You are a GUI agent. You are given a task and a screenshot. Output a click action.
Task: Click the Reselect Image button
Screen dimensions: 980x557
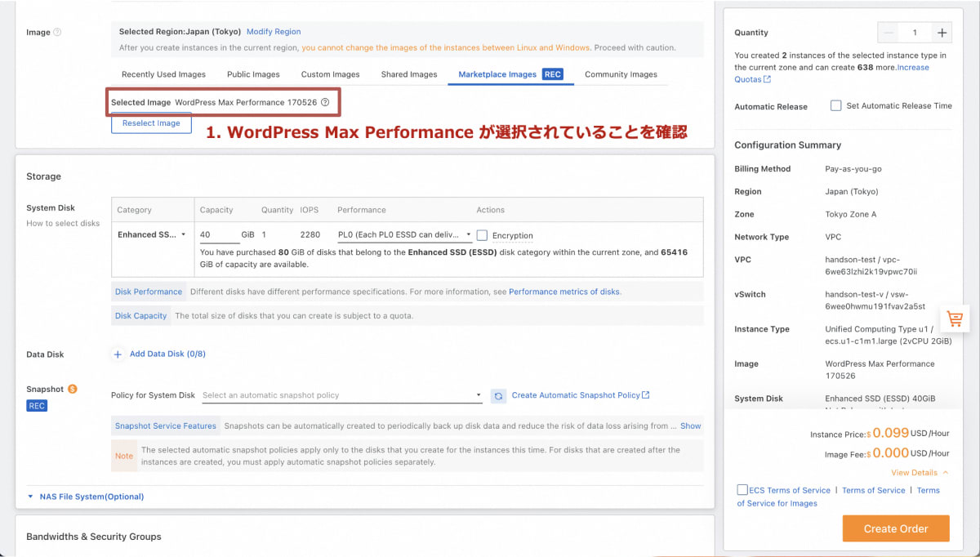tap(151, 123)
